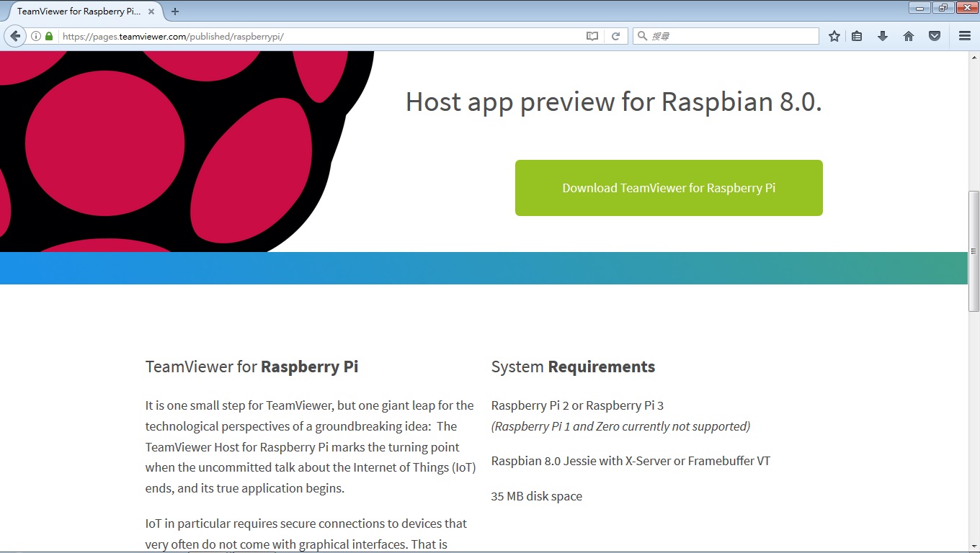The width and height of the screenshot is (980, 553).
Task: Click Download TeamViewer for Raspberry Pi button
Action: [669, 188]
